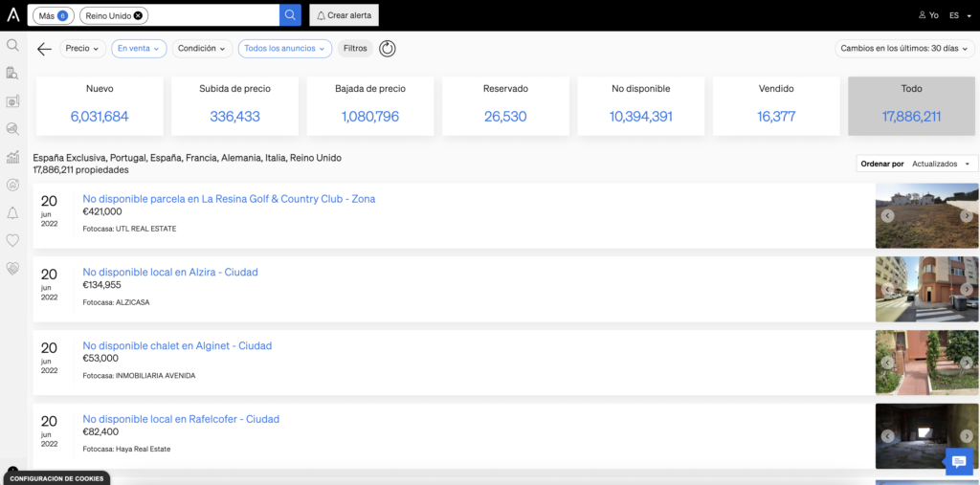This screenshot has width=980, height=485.
Task: Open chalet en Alginet listing
Action: [x=177, y=345]
